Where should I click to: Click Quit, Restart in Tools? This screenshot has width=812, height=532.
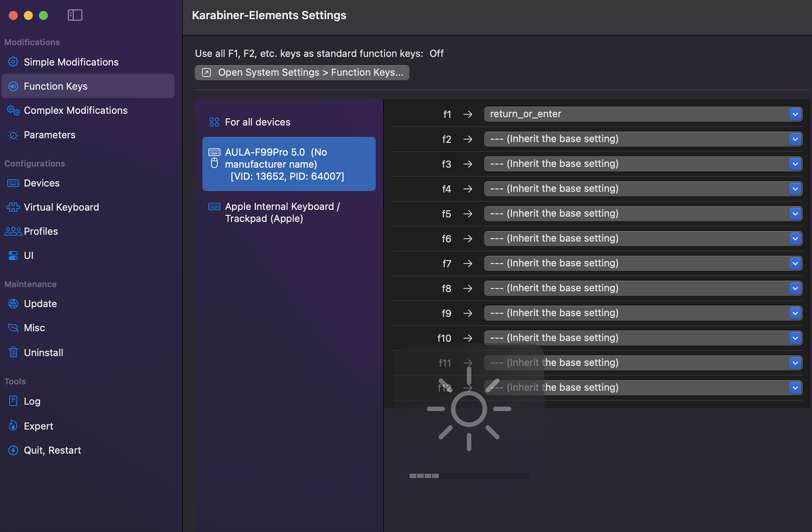point(52,450)
